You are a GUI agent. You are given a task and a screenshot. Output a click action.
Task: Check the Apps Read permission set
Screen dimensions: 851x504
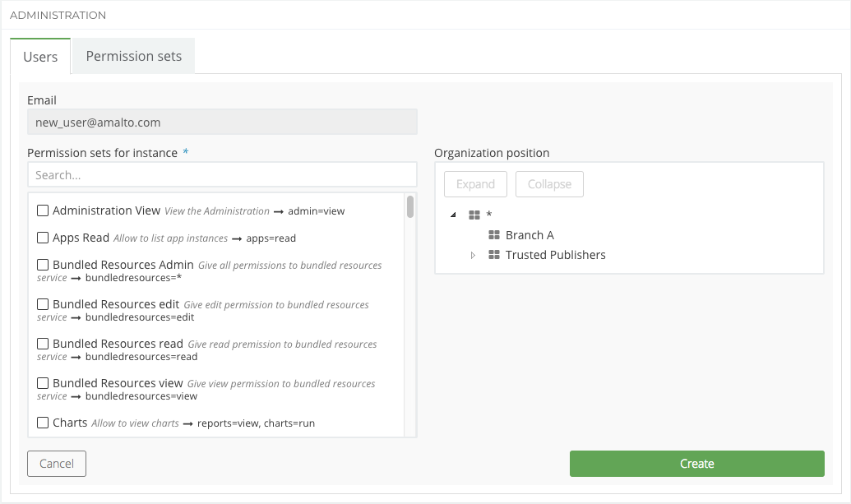point(44,238)
